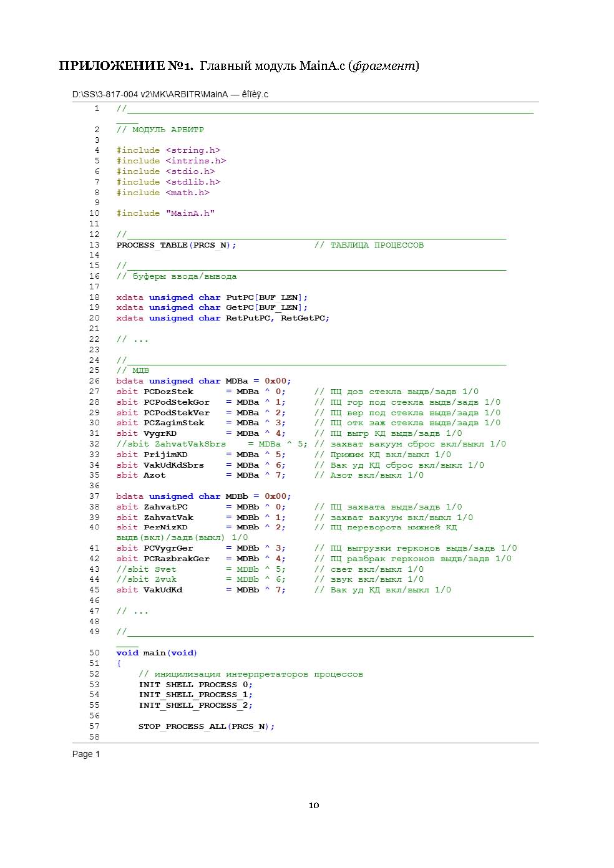614x868 pixels.
Task: Click the identifier 'Azot'
Action: (x=155, y=475)
